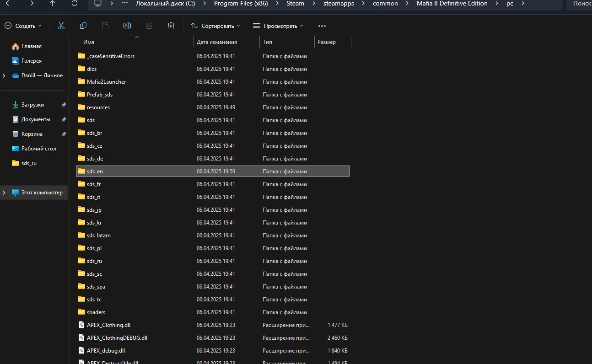Click the Rename icon in toolbar
The height and width of the screenshot is (364, 592).
click(127, 26)
